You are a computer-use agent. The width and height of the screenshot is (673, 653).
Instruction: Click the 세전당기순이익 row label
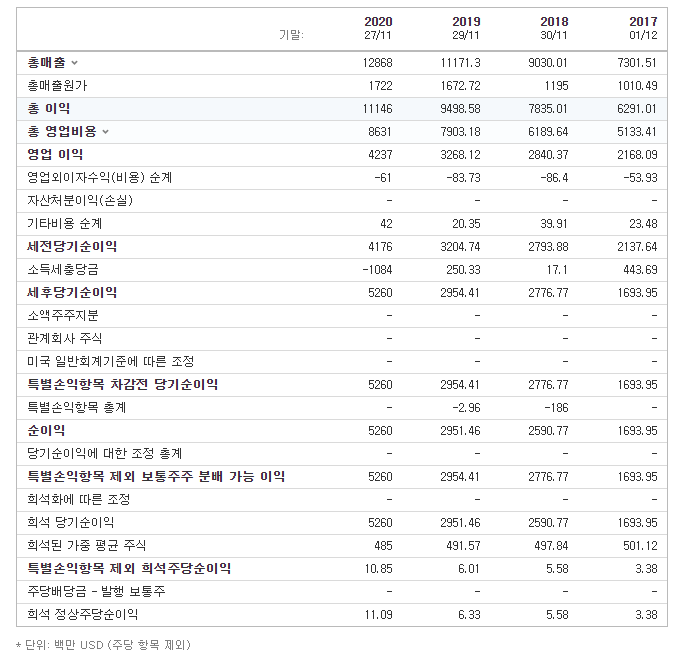tap(72, 246)
